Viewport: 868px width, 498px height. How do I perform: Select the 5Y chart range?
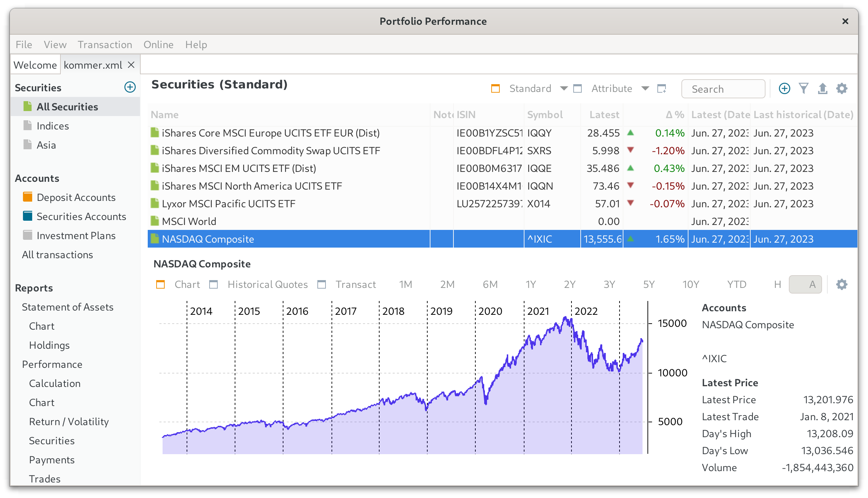[x=649, y=284]
